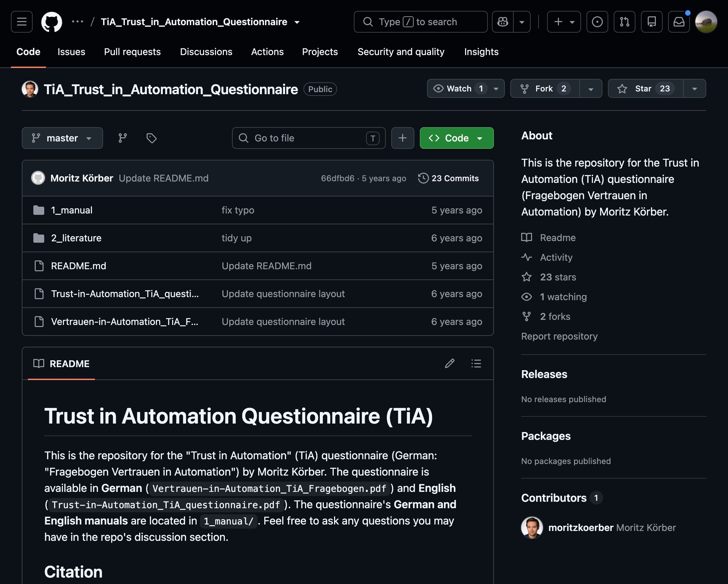The image size is (728, 584).
Task: Expand the breadcrumb ellipsis
Action: 78,22
